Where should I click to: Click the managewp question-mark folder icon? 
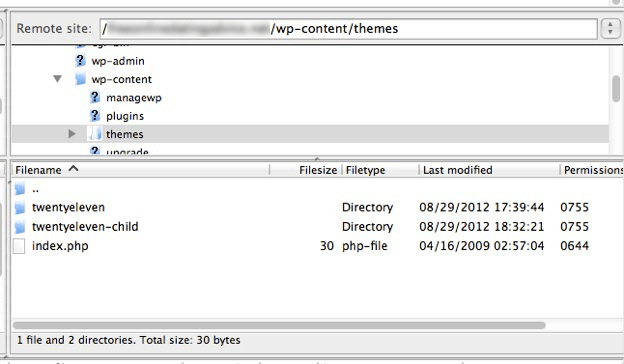tap(95, 97)
